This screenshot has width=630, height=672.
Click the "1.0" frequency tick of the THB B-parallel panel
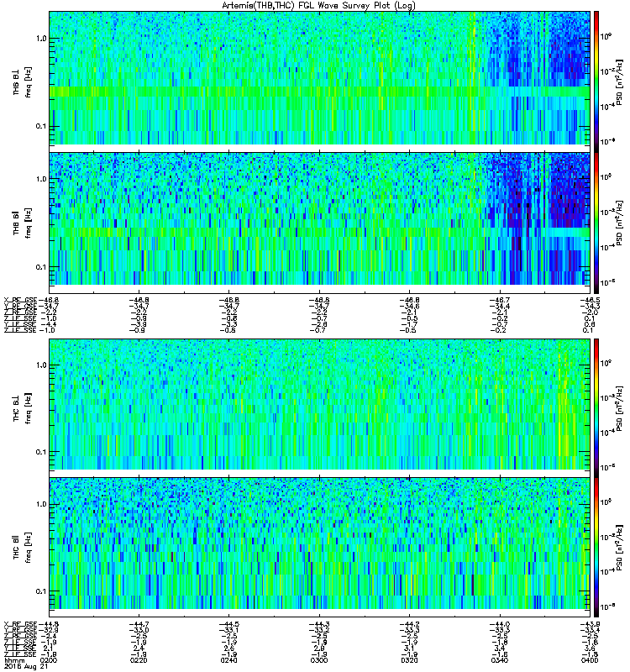tap(41, 180)
